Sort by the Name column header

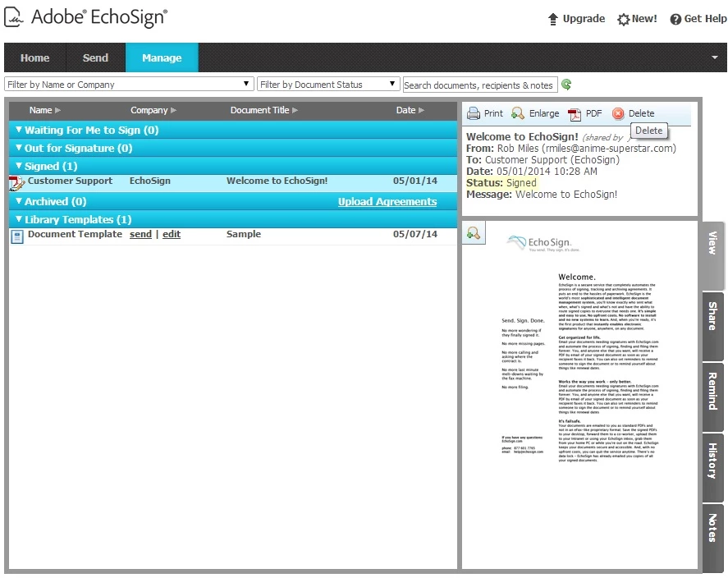[45, 110]
